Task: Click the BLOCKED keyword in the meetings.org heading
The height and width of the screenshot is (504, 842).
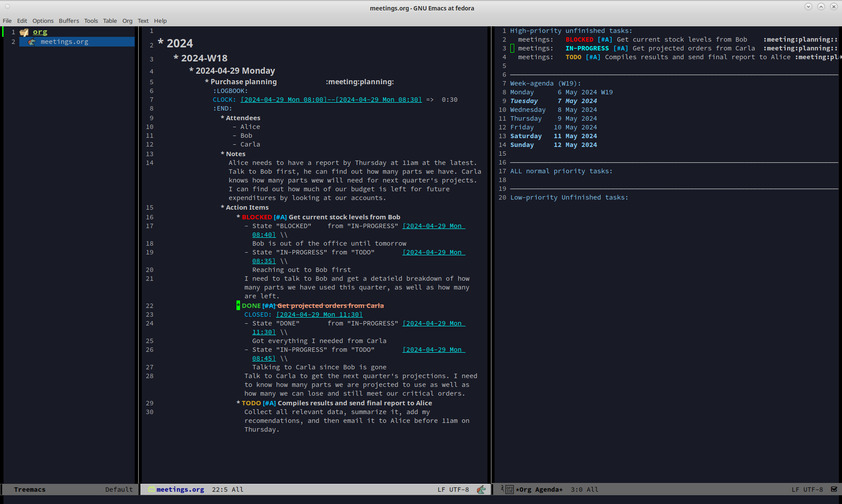Action: pyautogui.click(x=257, y=217)
